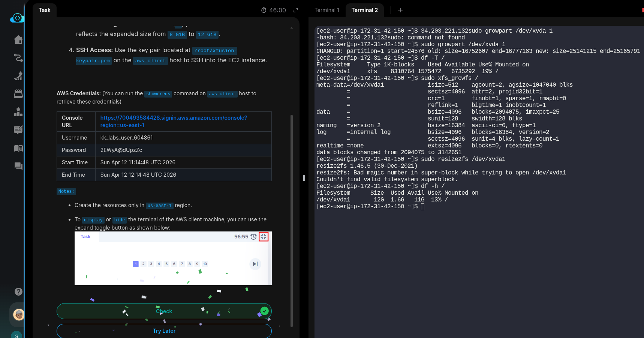Viewport: 644px width, 338px height.
Task: Open the Home icon in sidebar
Action: pyautogui.click(x=18, y=40)
